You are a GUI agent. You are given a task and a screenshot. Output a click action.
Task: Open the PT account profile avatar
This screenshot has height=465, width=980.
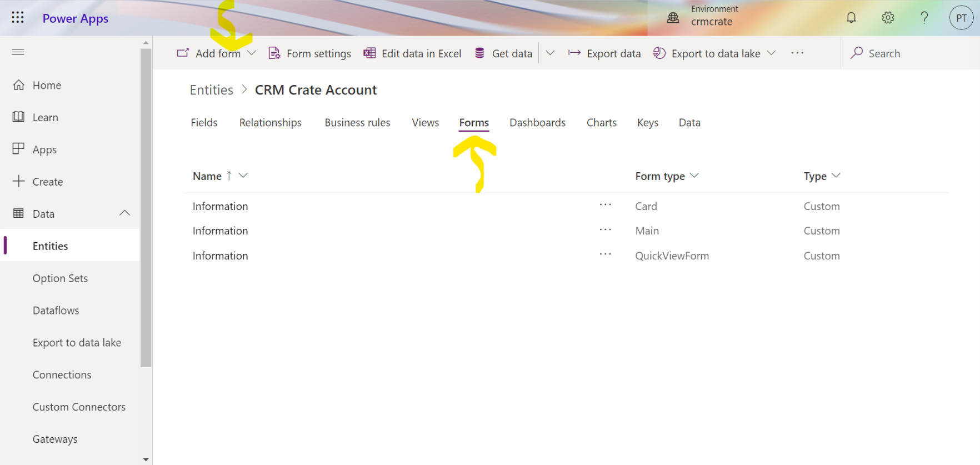coord(961,18)
